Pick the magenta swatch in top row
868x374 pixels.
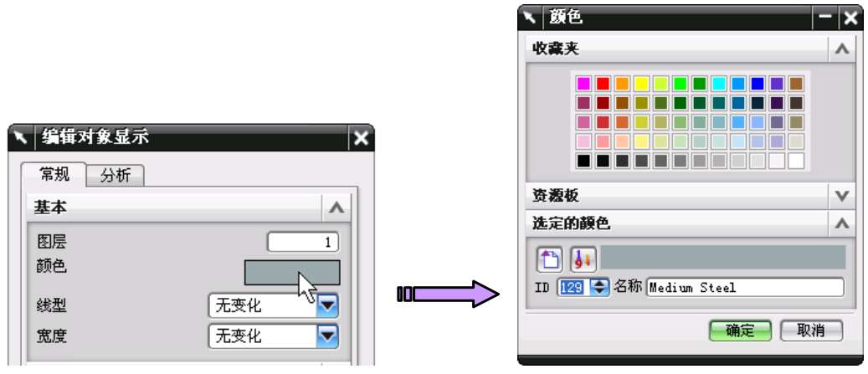click(x=583, y=84)
